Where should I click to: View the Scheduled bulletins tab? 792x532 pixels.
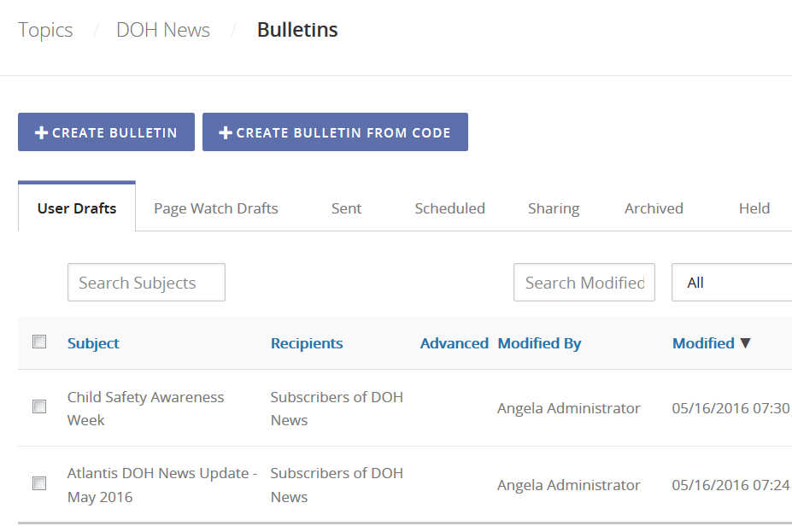[x=449, y=208]
